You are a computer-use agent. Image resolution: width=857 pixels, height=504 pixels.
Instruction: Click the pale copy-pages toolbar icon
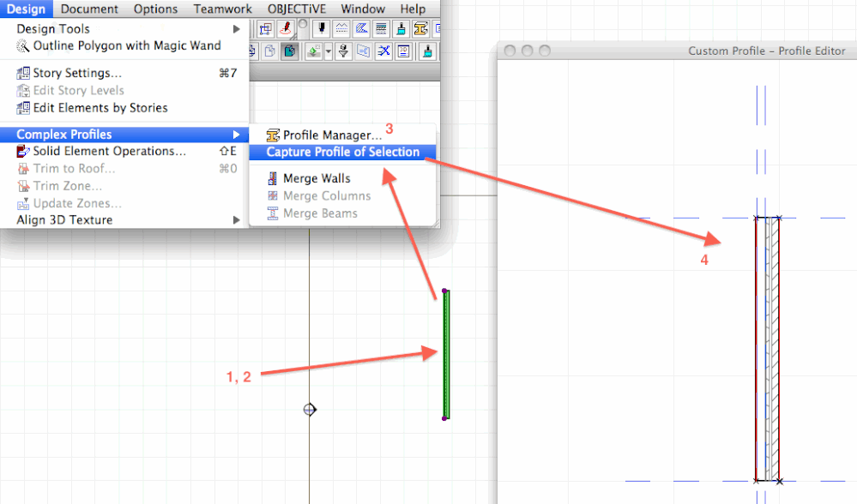269,51
